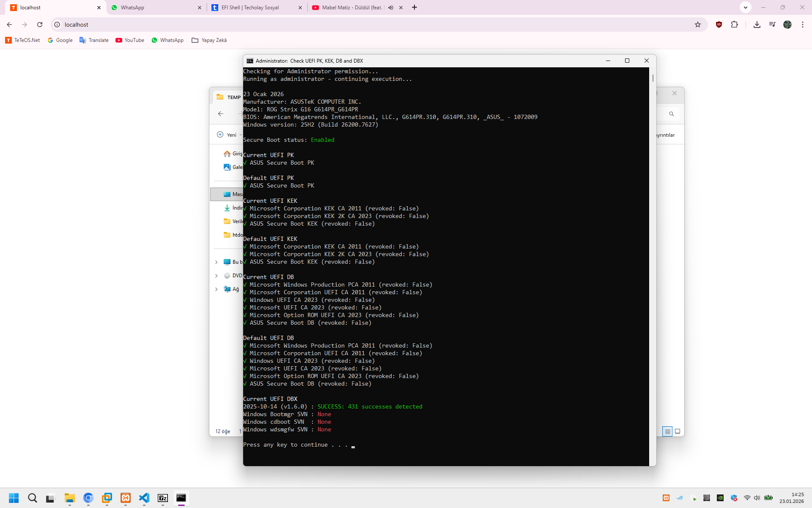View site information icon in address bar
The width and height of the screenshot is (812, 508).
58,25
